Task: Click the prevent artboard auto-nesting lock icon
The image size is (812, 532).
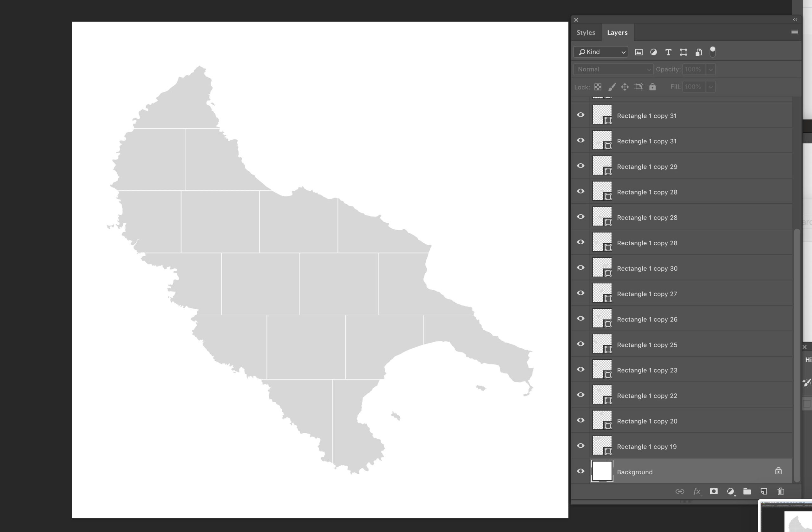Action: coord(639,87)
